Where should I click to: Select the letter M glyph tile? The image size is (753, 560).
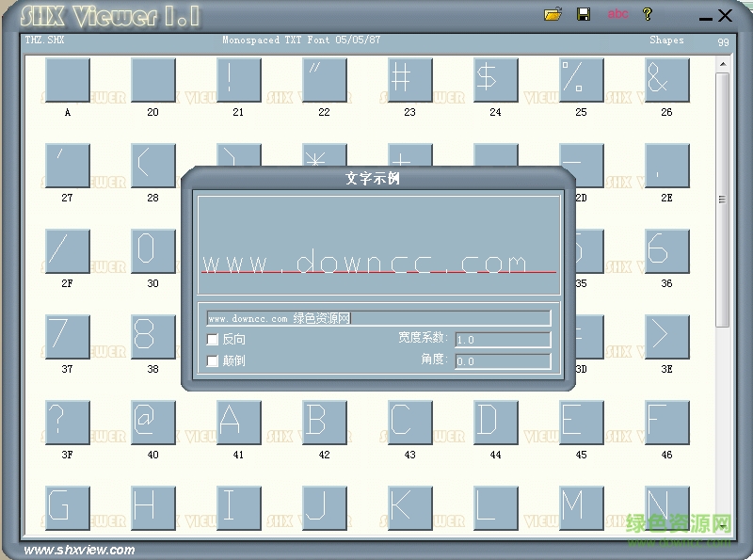point(582,507)
